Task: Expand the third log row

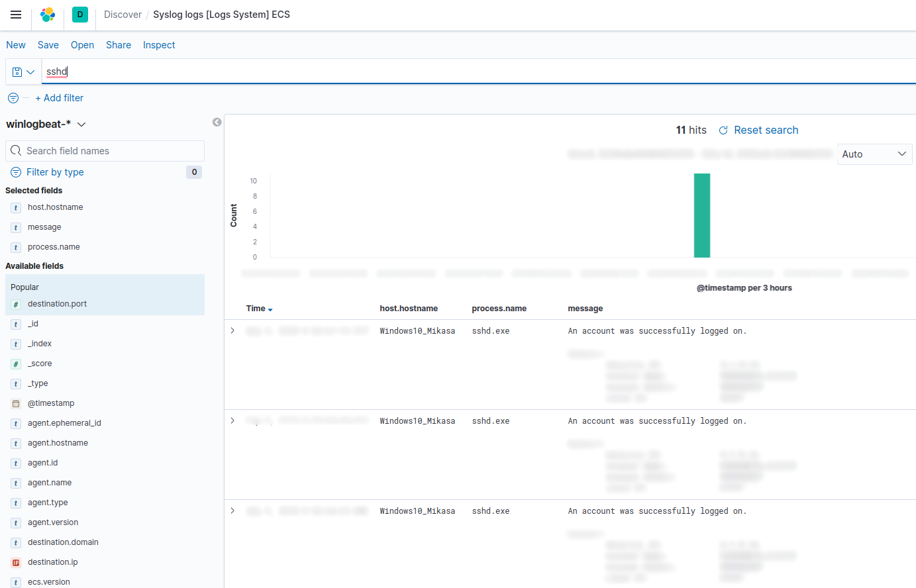Action: coord(232,511)
